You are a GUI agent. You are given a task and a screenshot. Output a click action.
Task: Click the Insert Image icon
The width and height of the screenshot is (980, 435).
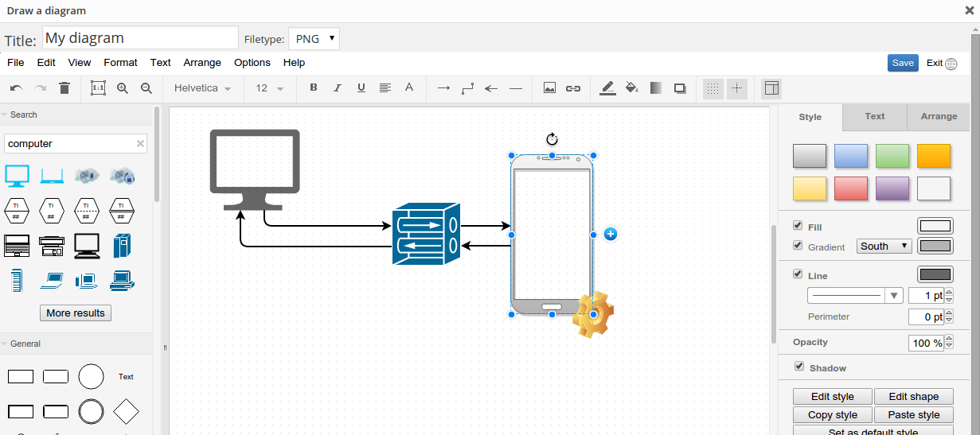pyautogui.click(x=549, y=88)
